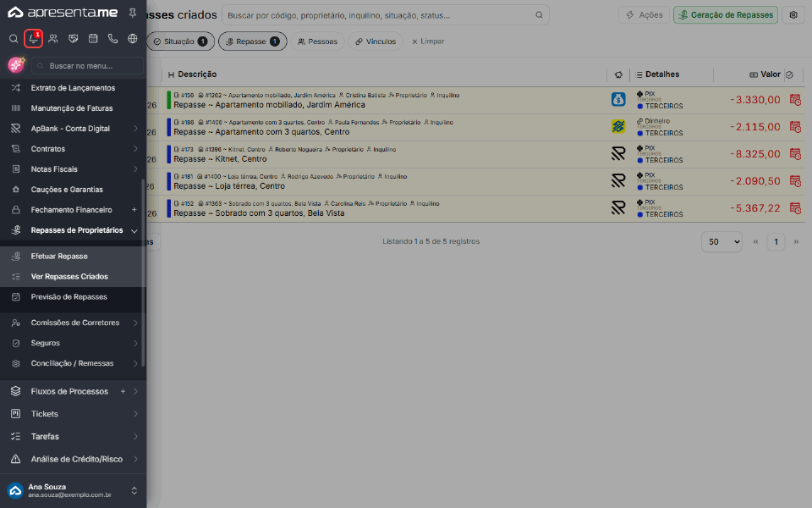Open the pink sparkle assistant icon
Screen dimensions: 812x508
coord(17,65)
